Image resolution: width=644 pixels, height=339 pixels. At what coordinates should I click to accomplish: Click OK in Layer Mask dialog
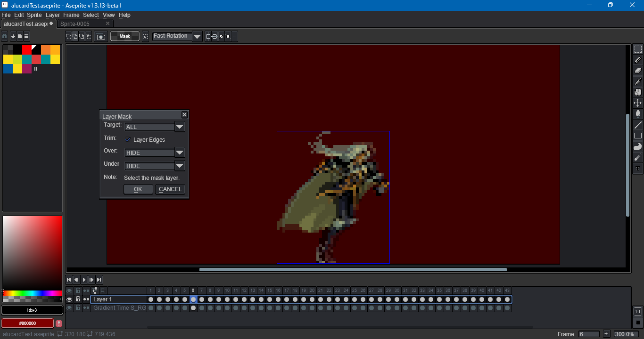coord(138,189)
